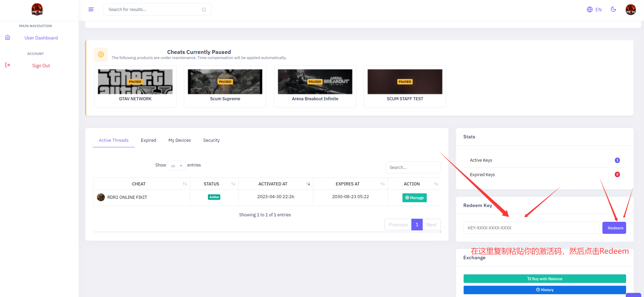Click the Active Keys count badge
This screenshot has width=644, height=297.
617,160
